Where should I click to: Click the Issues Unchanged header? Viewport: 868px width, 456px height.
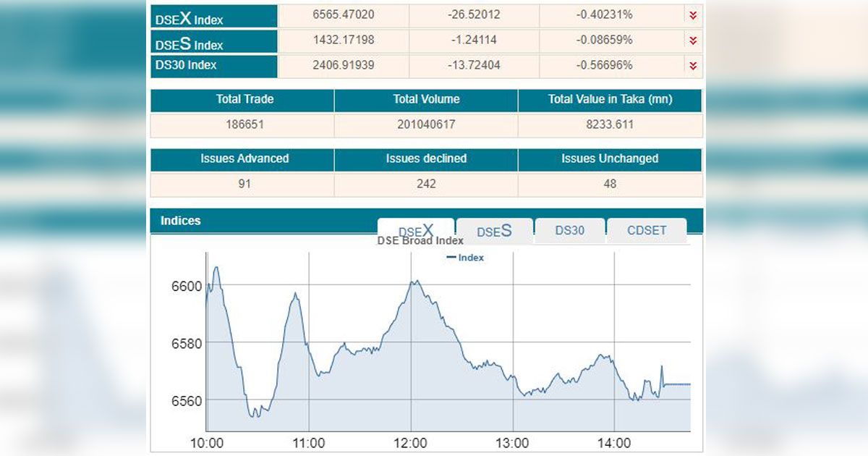[610, 159]
